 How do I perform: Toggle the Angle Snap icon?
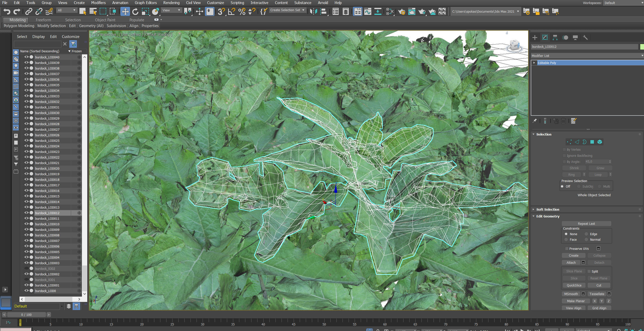tap(231, 11)
